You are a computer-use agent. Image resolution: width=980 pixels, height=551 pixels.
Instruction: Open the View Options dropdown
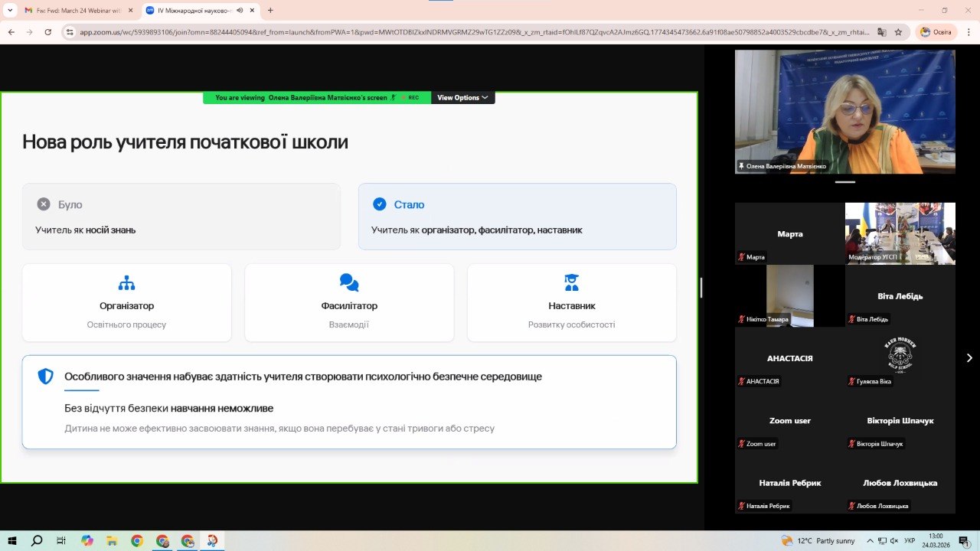462,97
